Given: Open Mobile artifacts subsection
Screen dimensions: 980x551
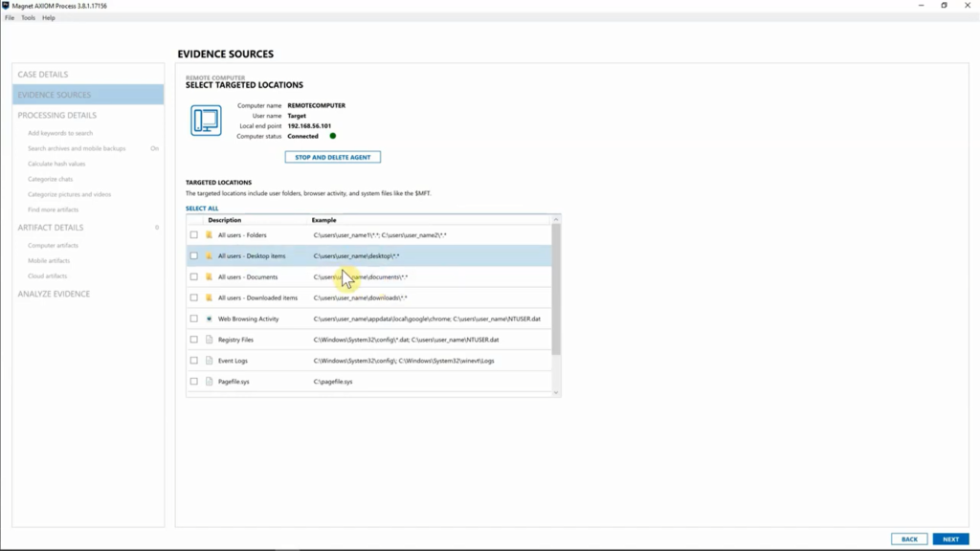Looking at the screenshot, I should point(49,260).
